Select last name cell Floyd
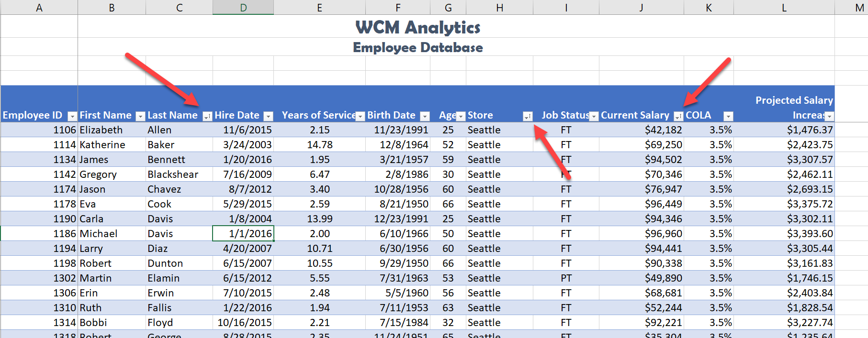 pyautogui.click(x=179, y=323)
